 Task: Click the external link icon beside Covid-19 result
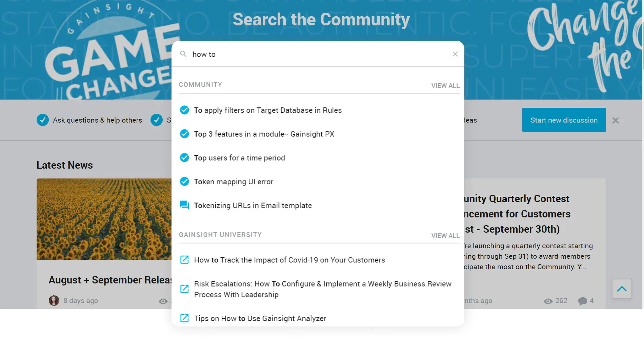click(x=184, y=260)
